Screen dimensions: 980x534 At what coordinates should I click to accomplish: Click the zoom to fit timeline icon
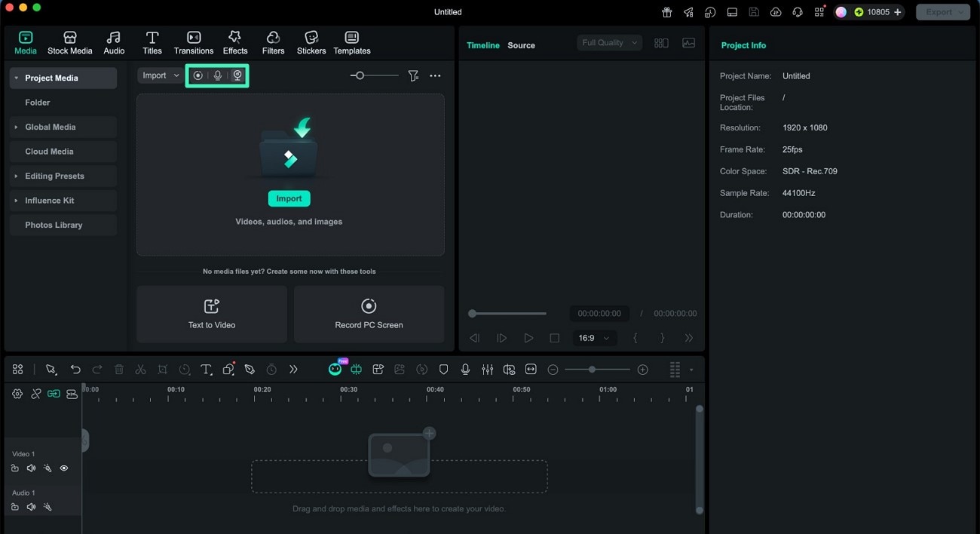click(x=531, y=370)
